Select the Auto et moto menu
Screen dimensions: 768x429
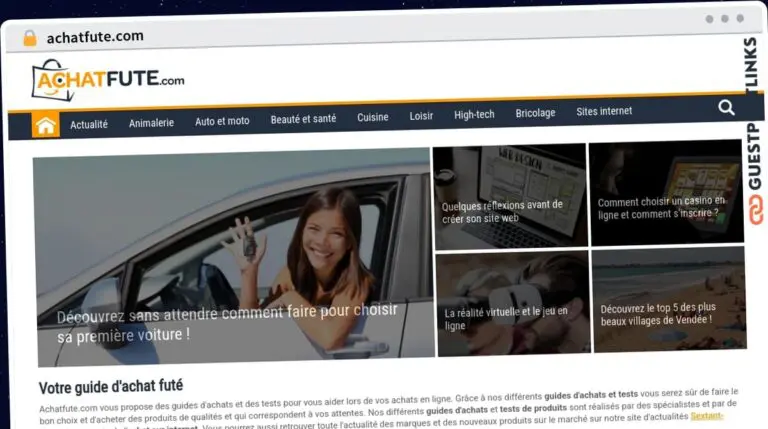coord(222,121)
